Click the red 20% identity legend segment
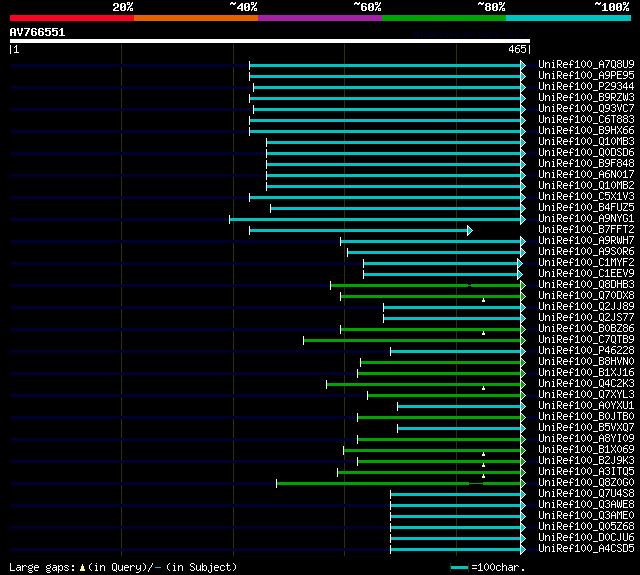Screen dimensions: 640x575 72,18
